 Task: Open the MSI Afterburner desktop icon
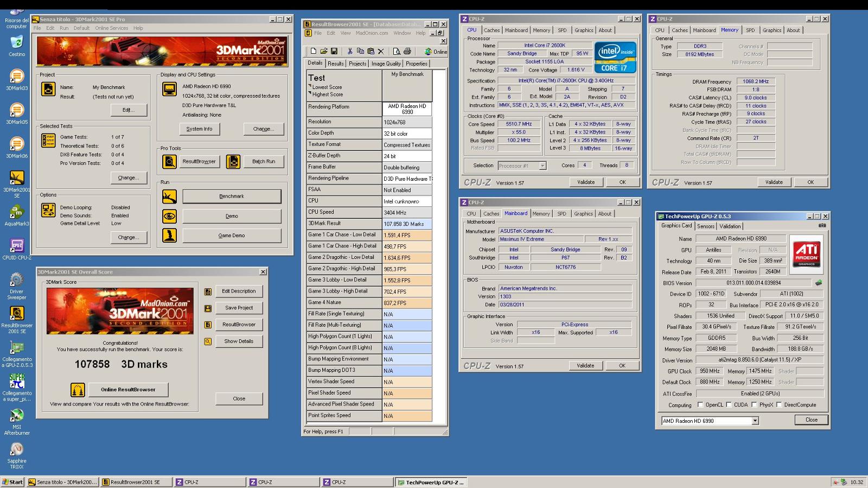17,422
